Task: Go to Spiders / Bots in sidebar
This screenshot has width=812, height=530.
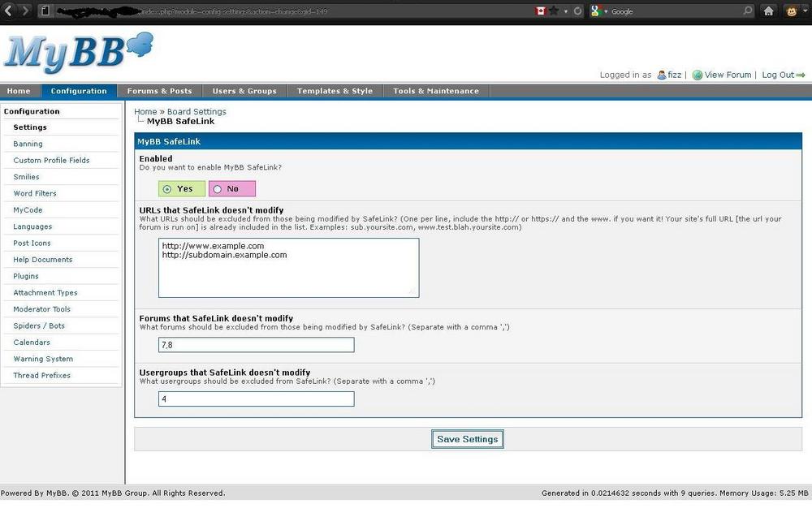Action: pyautogui.click(x=39, y=326)
